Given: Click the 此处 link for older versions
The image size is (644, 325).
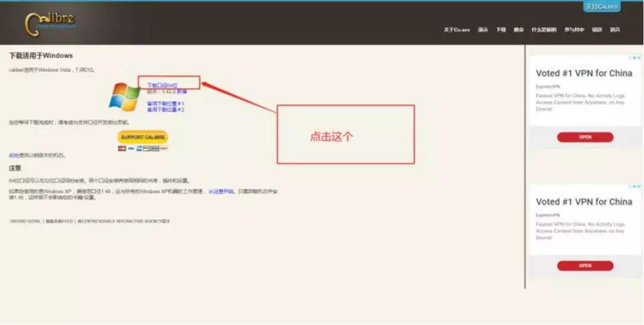Looking at the screenshot, I should (x=13, y=155).
